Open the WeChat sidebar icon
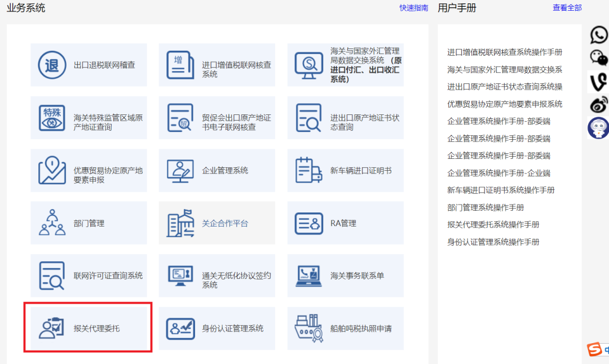 (x=598, y=58)
